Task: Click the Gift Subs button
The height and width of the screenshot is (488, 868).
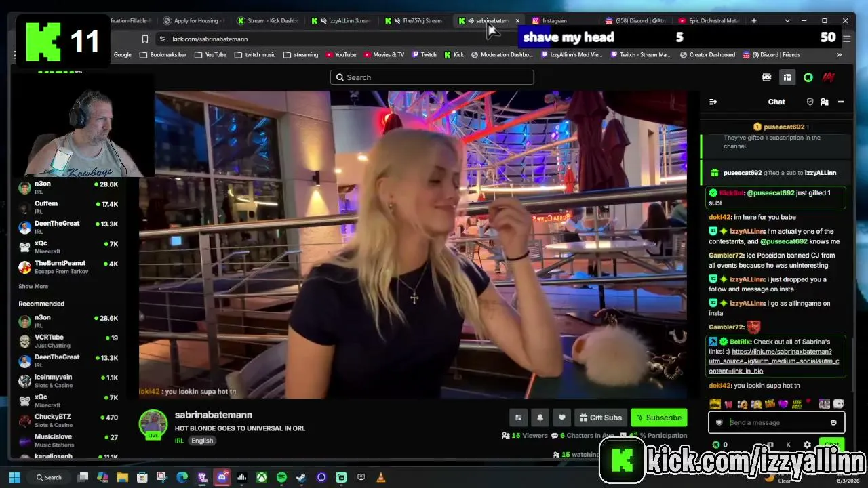Action: pos(600,418)
